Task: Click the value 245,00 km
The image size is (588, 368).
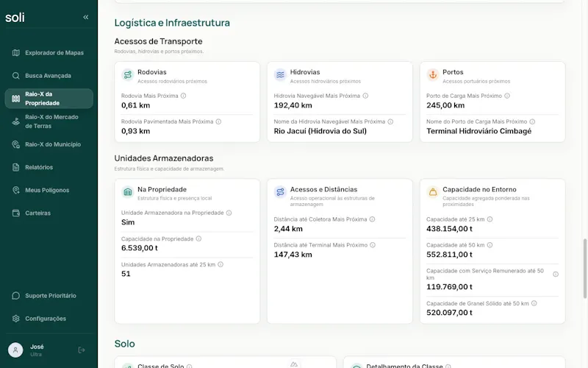Action: click(x=445, y=105)
